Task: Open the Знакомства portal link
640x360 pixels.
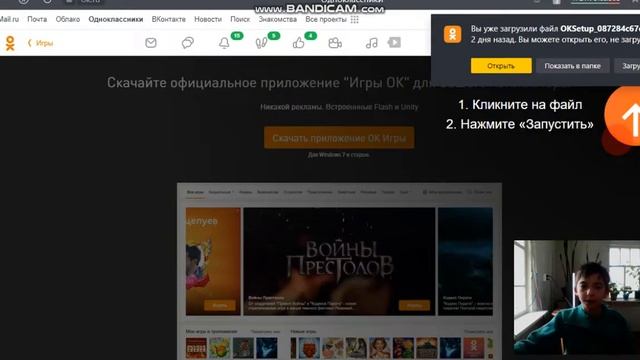Action: [x=278, y=19]
